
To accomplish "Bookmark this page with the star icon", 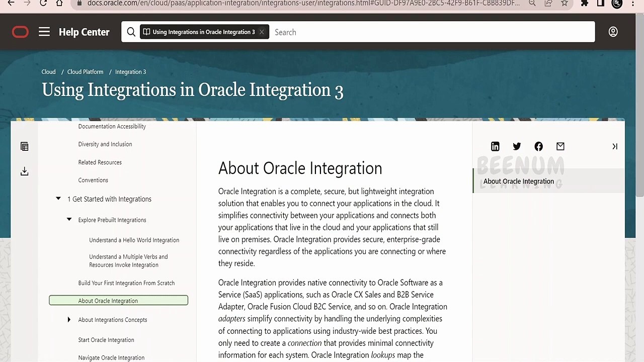I will 565,3.
